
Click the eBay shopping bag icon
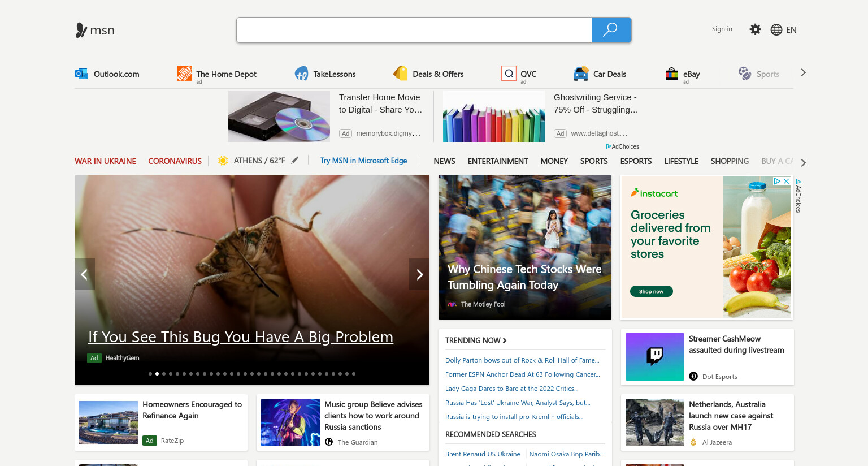coord(671,74)
